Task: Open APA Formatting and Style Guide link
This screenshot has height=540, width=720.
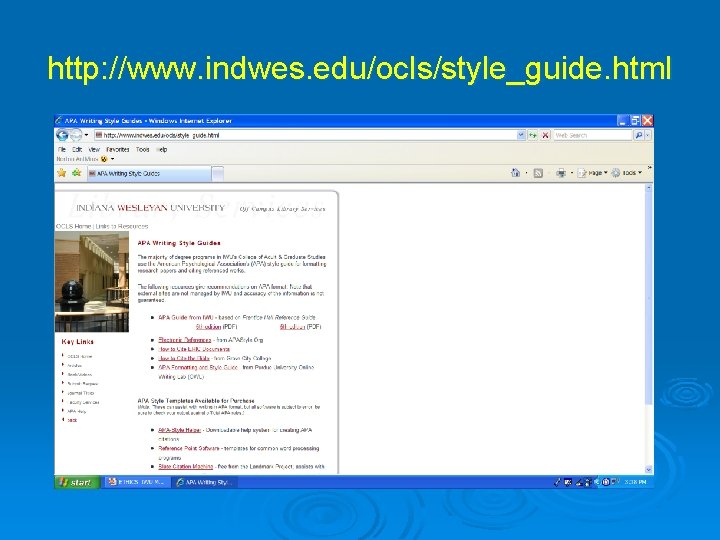Action: 198,367
